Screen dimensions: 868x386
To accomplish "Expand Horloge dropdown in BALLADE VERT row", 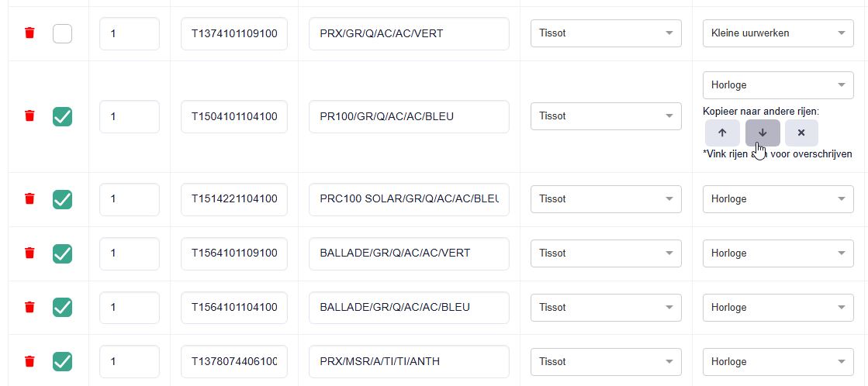I will click(x=778, y=253).
